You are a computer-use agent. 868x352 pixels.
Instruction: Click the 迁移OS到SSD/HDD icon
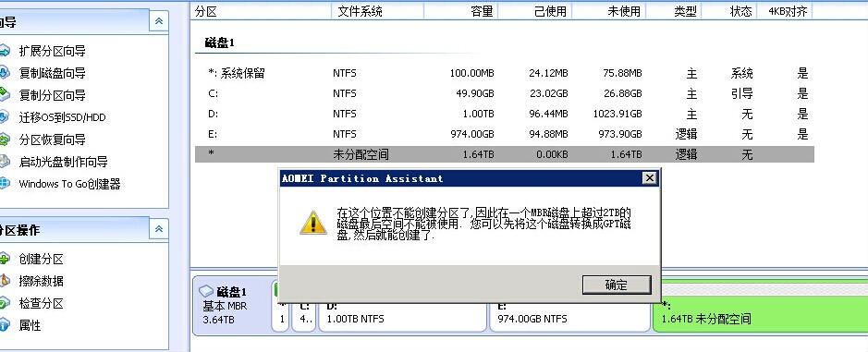5,116
